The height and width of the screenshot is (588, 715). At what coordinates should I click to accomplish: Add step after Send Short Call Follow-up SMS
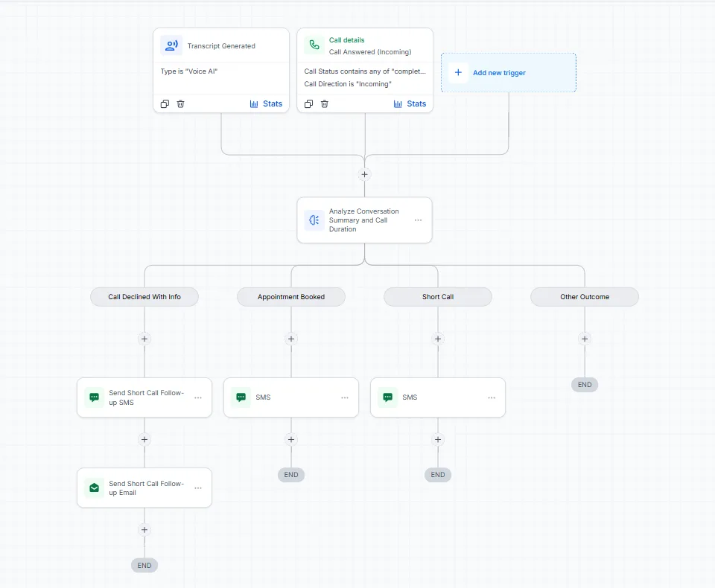coord(144,439)
